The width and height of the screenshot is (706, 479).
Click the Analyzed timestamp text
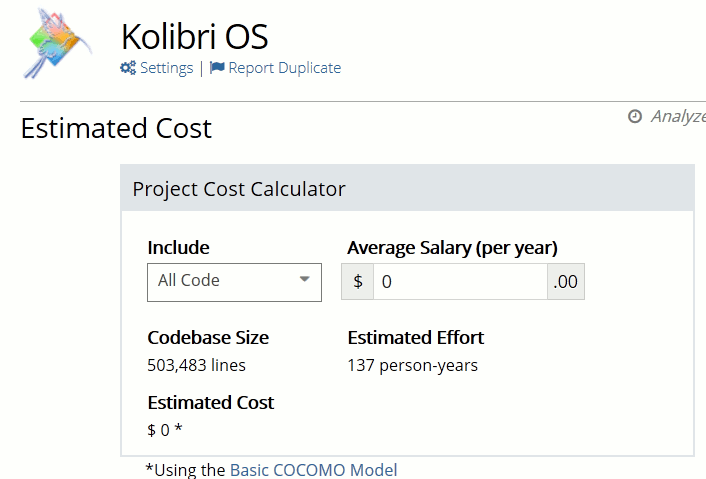[x=678, y=116]
